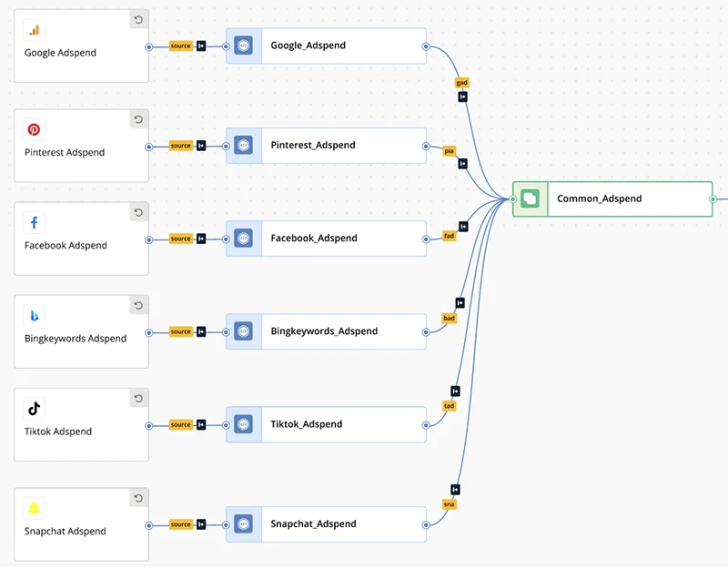
Task: Refresh the Google Adspend source card
Action: (138, 19)
